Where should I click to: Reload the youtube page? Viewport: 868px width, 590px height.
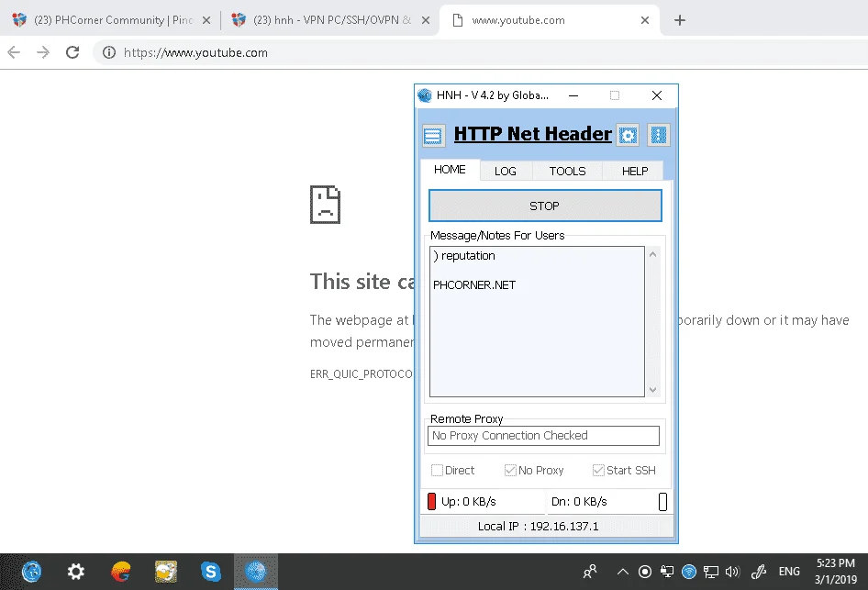(x=72, y=52)
